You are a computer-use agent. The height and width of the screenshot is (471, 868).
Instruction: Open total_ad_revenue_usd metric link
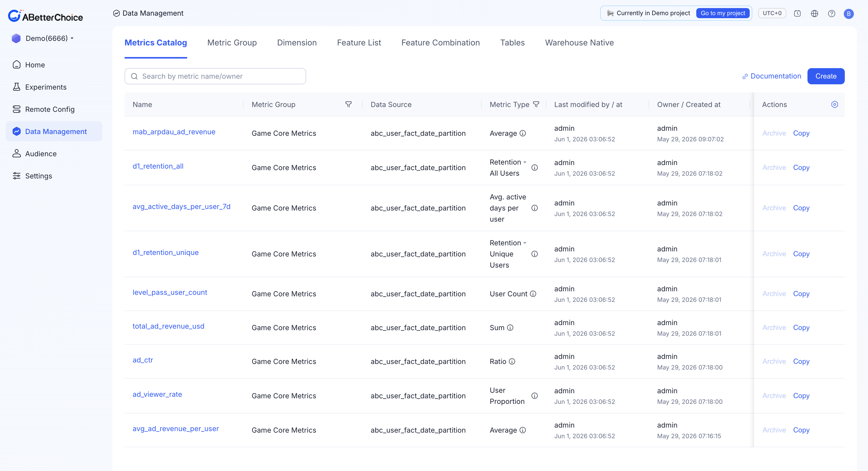(x=168, y=326)
